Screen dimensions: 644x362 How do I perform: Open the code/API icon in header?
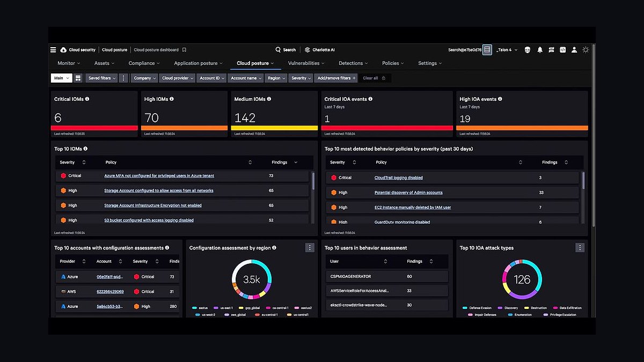(x=562, y=50)
